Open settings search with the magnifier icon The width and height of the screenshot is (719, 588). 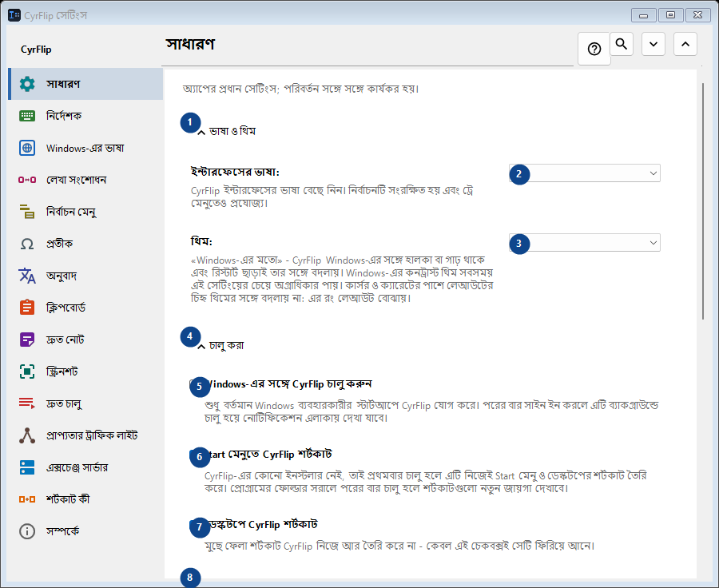tap(622, 44)
